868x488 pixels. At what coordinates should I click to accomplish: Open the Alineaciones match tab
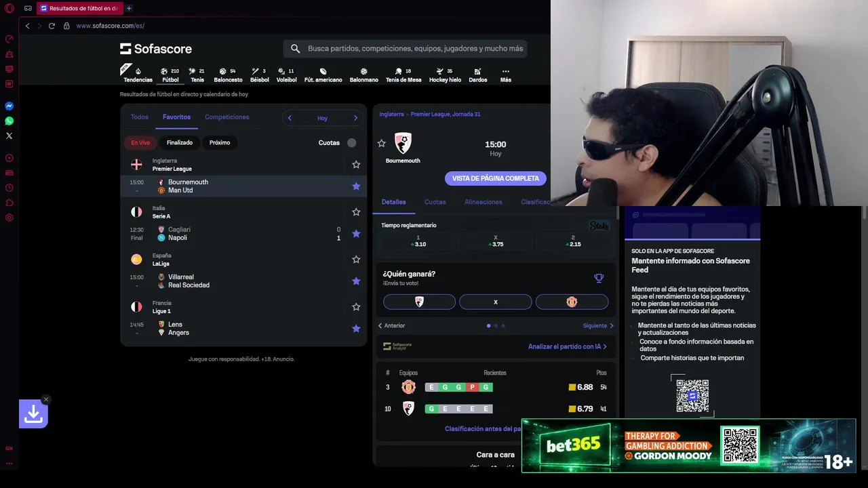(x=484, y=202)
